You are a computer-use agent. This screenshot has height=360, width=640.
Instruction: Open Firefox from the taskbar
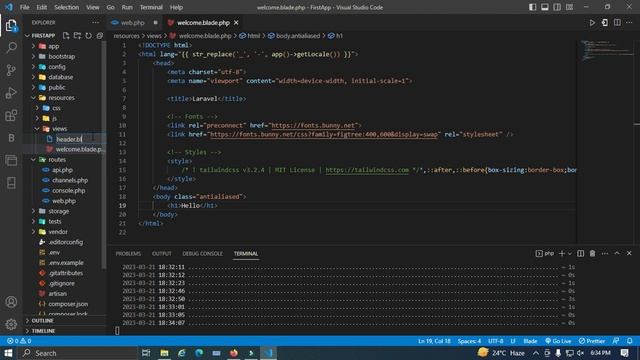tap(233, 353)
